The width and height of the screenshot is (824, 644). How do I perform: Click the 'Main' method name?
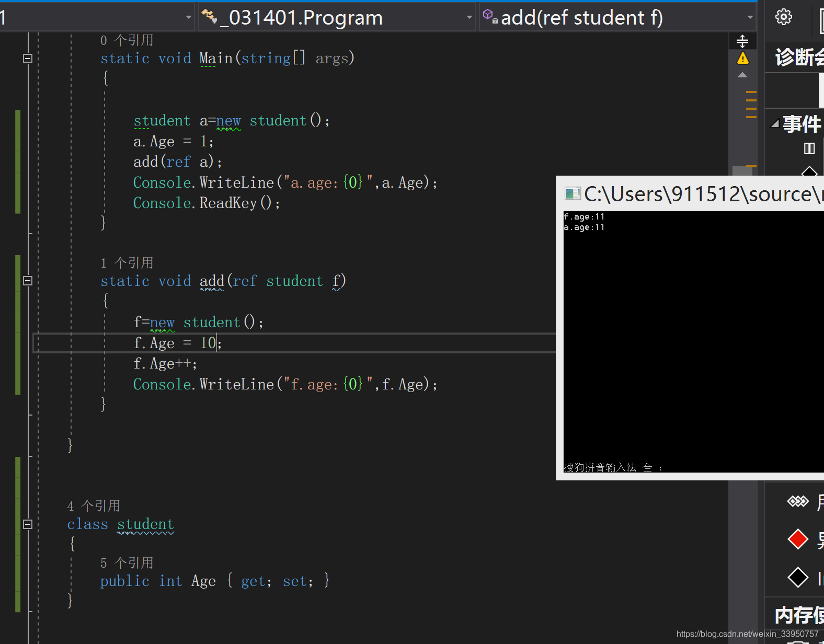(215, 58)
